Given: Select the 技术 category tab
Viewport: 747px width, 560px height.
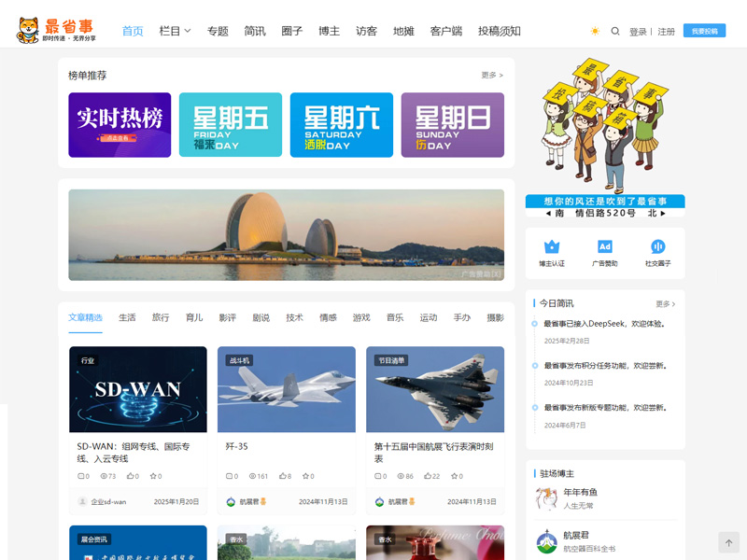Looking at the screenshot, I should coord(294,318).
